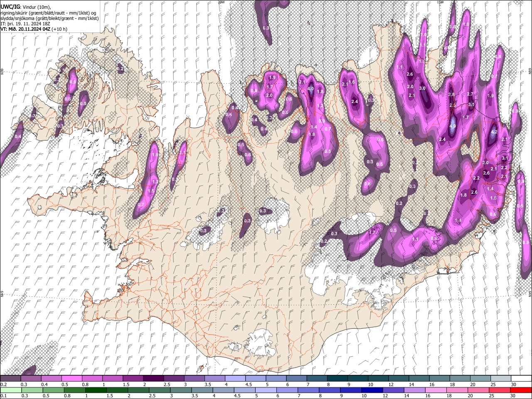Pick the darkest purple snow swatch starting at 2
Screen dimensions: 532x399
pos(153,379)
